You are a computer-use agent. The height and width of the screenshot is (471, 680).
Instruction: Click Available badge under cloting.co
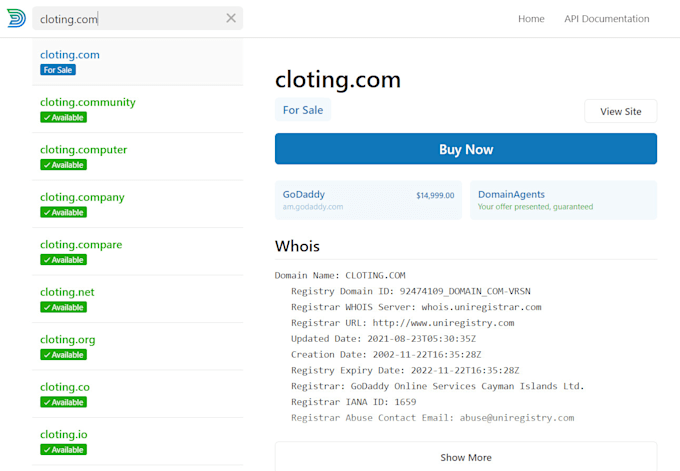(63, 402)
